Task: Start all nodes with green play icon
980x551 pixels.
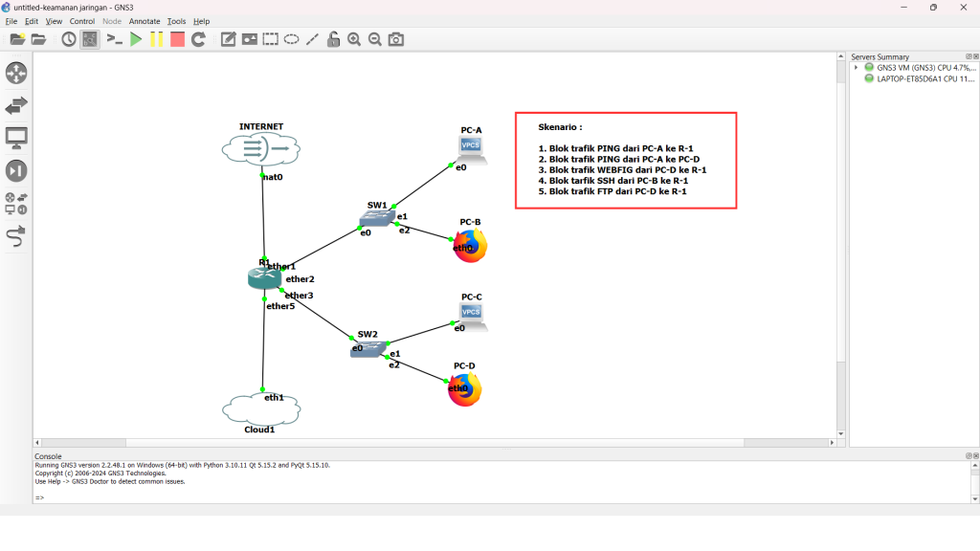Action: [x=136, y=39]
